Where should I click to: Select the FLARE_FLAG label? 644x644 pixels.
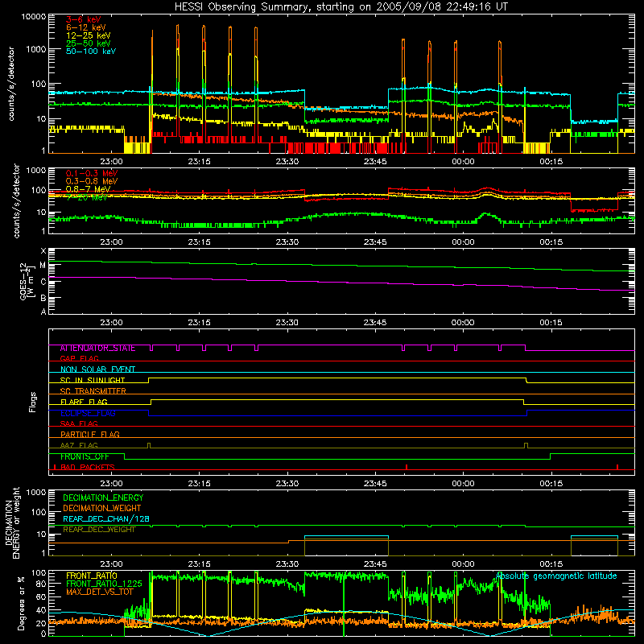[x=84, y=402]
